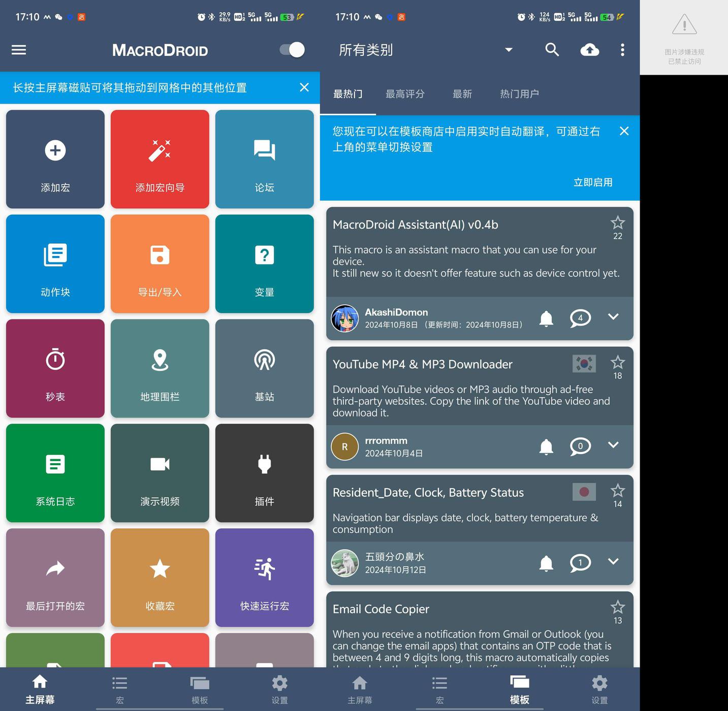Viewport: 728px width, 711px height.
Task: Open comments on Resident_Date template
Action: pos(580,563)
